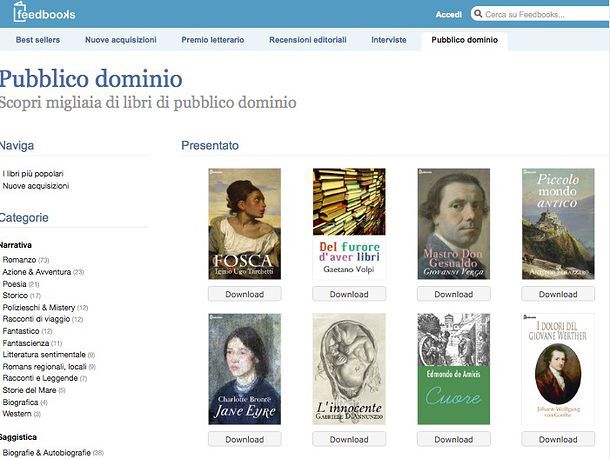Viewport: 610px width, 459px height.
Task: Open the L'innocente book cover
Action: (x=349, y=369)
